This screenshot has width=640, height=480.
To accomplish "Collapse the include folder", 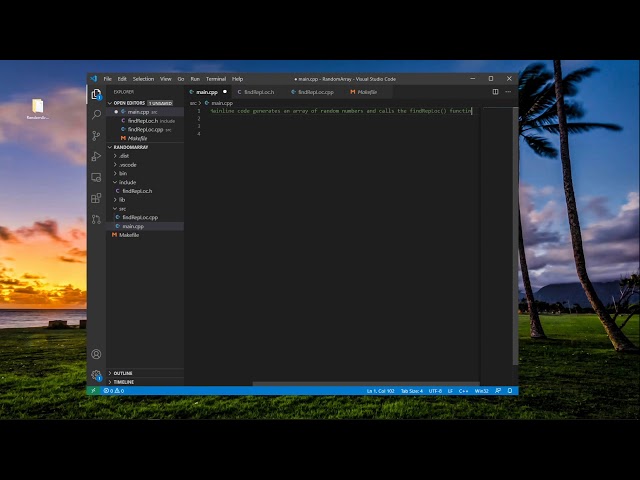I will click(127, 182).
